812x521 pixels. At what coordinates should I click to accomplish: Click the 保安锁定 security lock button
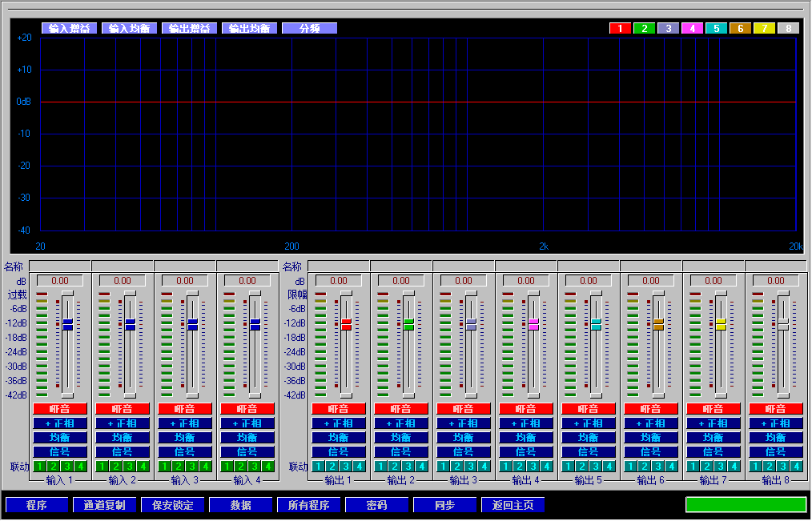173,505
